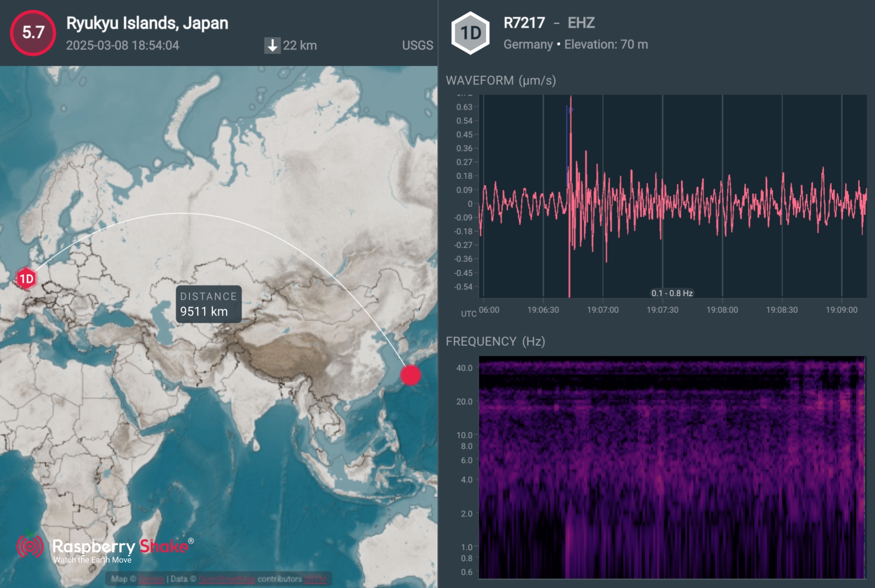Image resolution: width=875 pixels, height=588 pixels.
Task: Click the -0.54 waveform amplitude label
Action: (463, 287)
